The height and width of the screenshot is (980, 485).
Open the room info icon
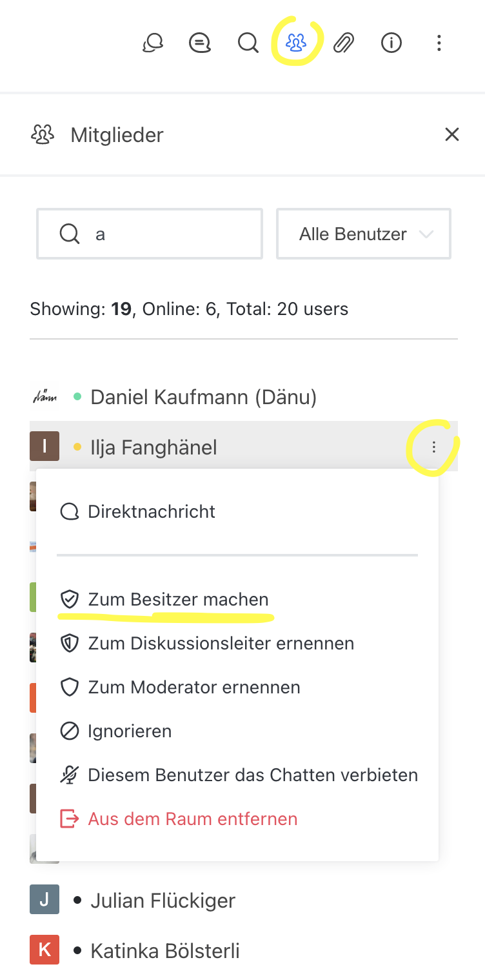tap(391, 43)
